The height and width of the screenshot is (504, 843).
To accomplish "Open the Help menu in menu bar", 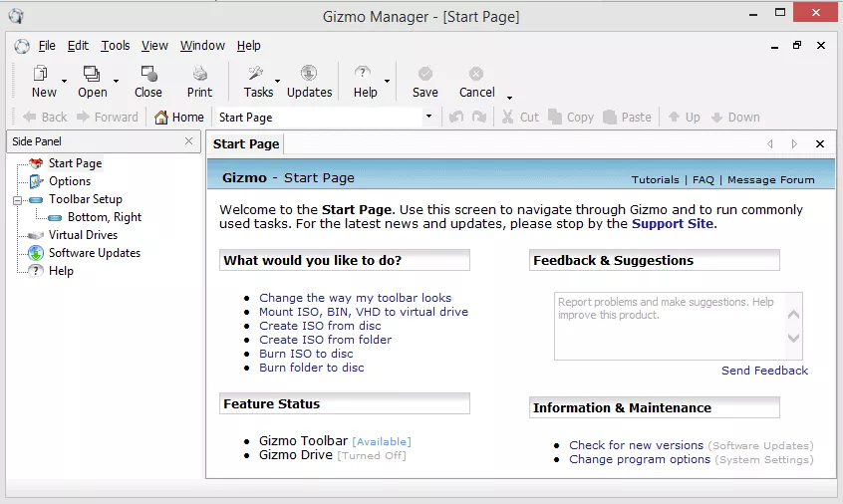I will (249, 46).
